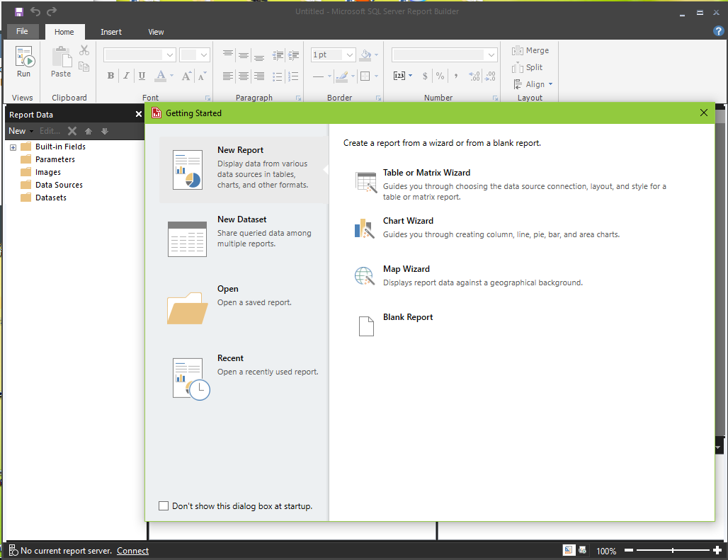Launch the Table or Matrix Wizard

coord(511,184)
